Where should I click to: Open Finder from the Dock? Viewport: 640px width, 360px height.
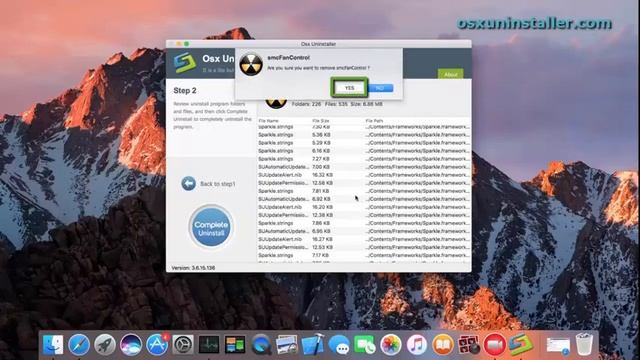53,345
